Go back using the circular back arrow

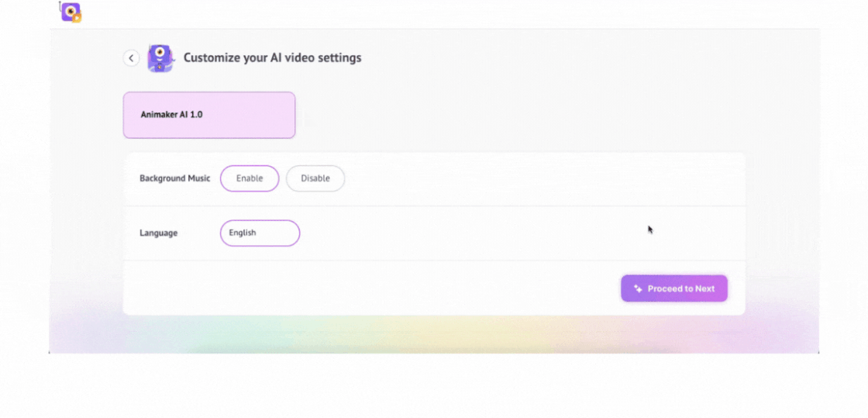tap(131, 58)
